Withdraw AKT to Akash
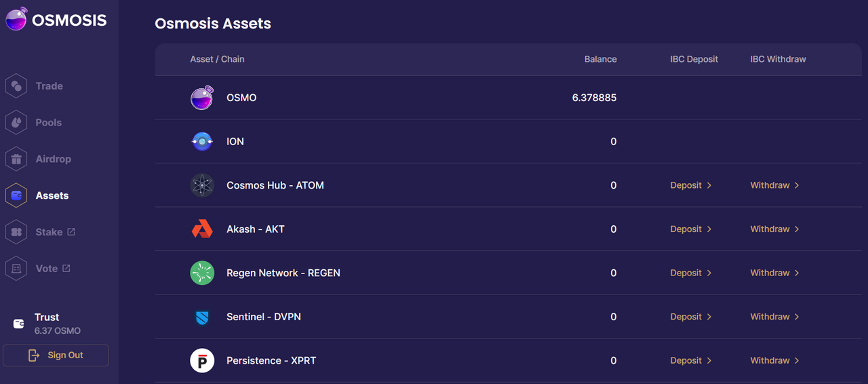The image size is (868, 384). [x=774, y=229]
